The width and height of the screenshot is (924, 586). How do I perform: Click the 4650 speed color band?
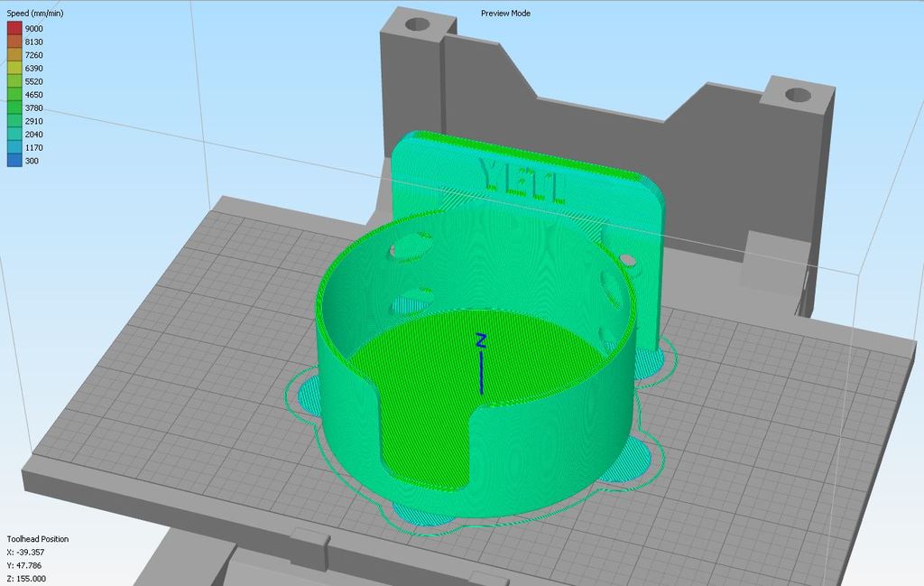point(14,94)
